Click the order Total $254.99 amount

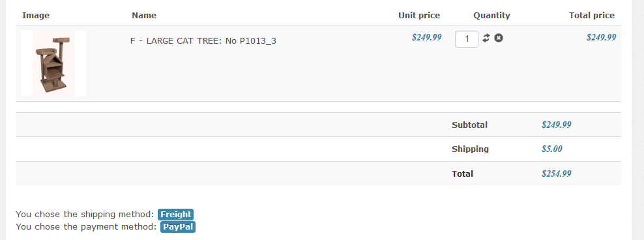pos(557,173)
